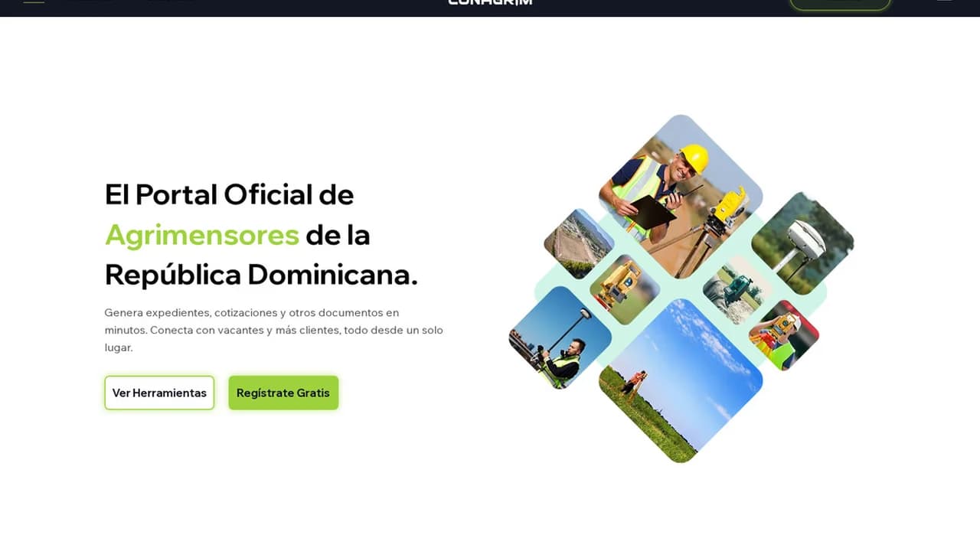The width and height of the screenshot is (980, 551).
Task: Open the photo of the surveyor in yellow hard hat
Action: pyautogui.click(x=681, y=196)
